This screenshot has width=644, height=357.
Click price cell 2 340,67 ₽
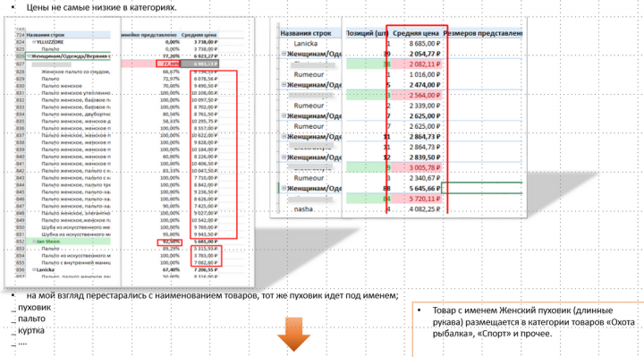coord(425,178)
